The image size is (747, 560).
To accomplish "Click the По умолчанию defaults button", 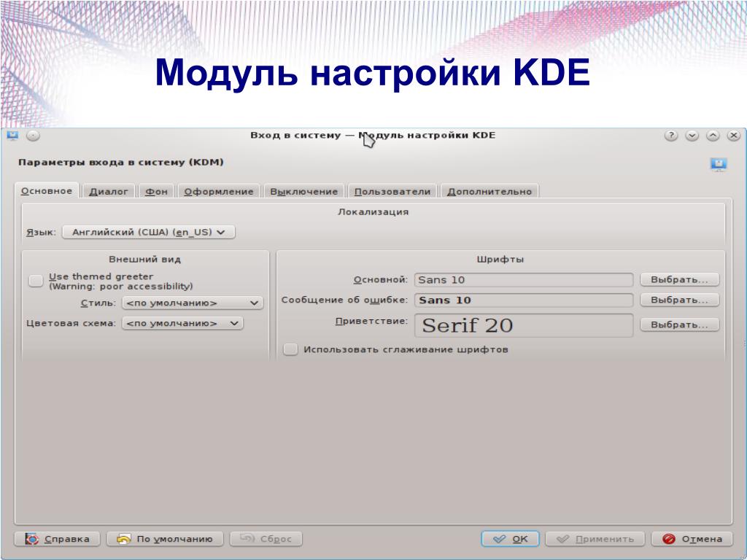I will coord(165,539).
